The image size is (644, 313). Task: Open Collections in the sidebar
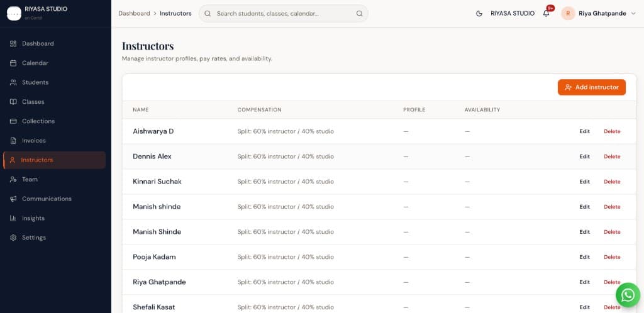(x=54, y=121)
